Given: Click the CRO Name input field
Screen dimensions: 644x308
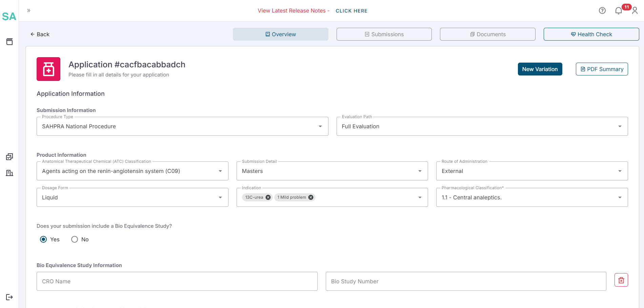Looking at the screenshot, I should (177, 281).
